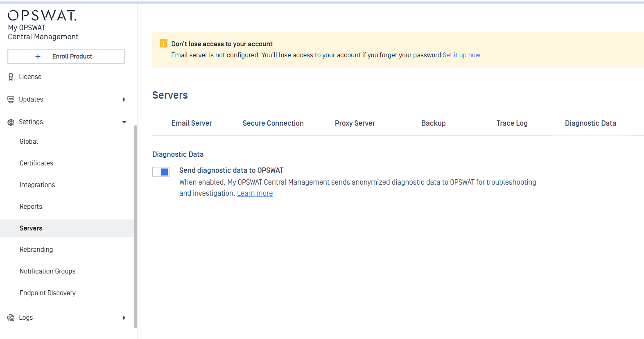The image size is (644, 339).
Task: Click the plus icon on Enroll Product
Action: [38, 56]
